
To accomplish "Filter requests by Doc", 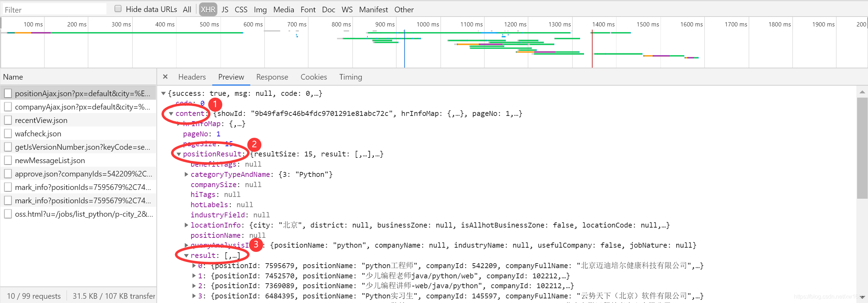I will pyautogui.click(x=328, y=10).
